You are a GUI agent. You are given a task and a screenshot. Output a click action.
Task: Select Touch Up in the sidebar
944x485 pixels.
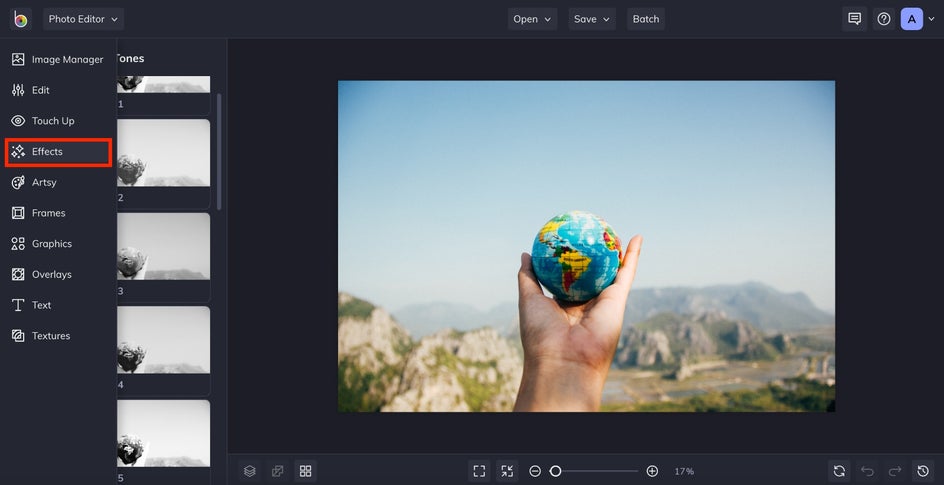coord(58,121)
